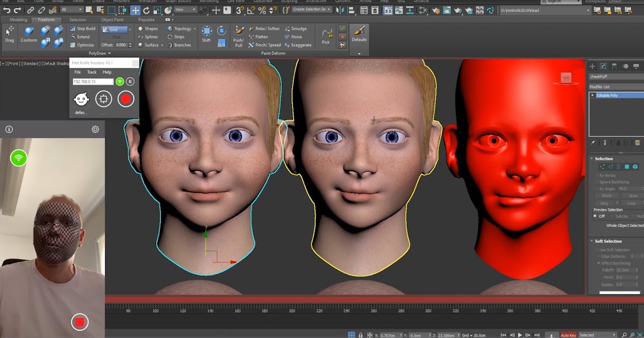Enable the Auto Key animation toggle
The width and height of the screenshot is (644, 338).
[568, 334]
